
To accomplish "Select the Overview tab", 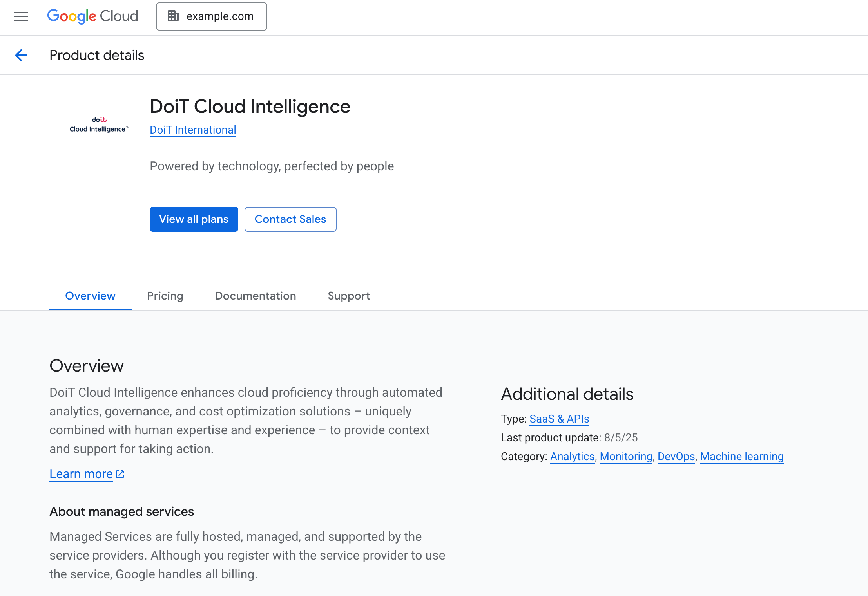I will (x=90, y=296).
